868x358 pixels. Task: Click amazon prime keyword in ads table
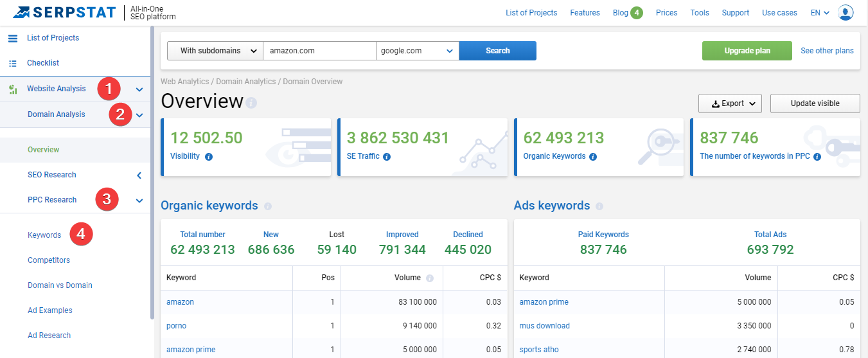point(544,302)
